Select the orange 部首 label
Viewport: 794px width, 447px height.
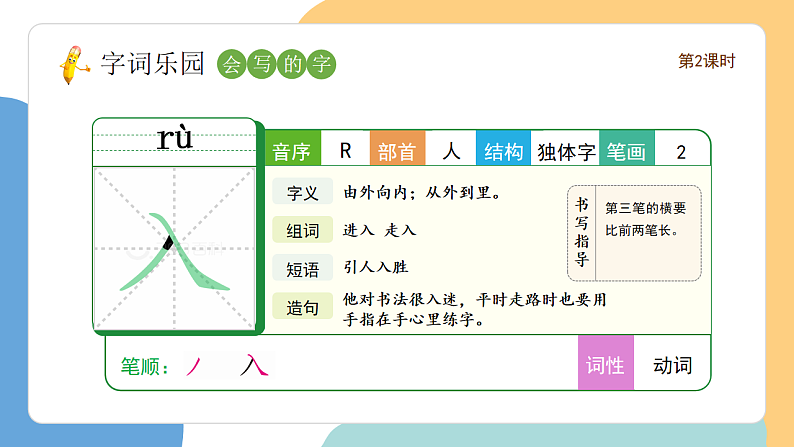[x=397, y=152]
